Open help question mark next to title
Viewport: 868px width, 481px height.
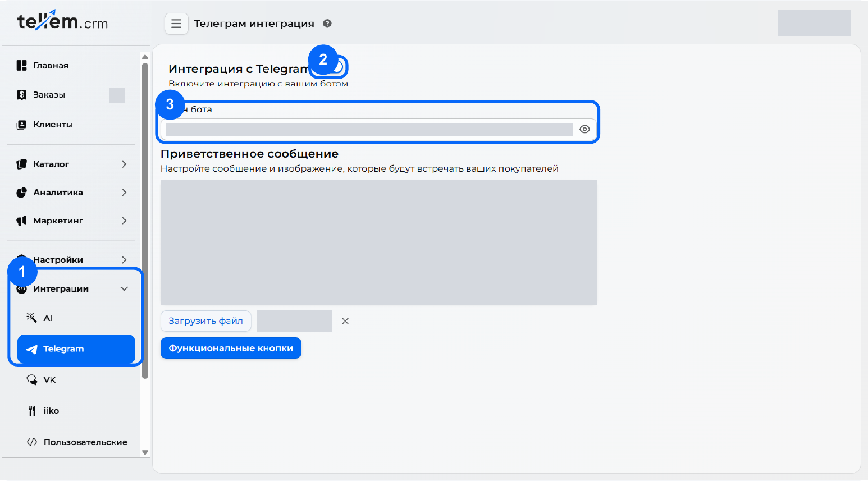[327, 24]
